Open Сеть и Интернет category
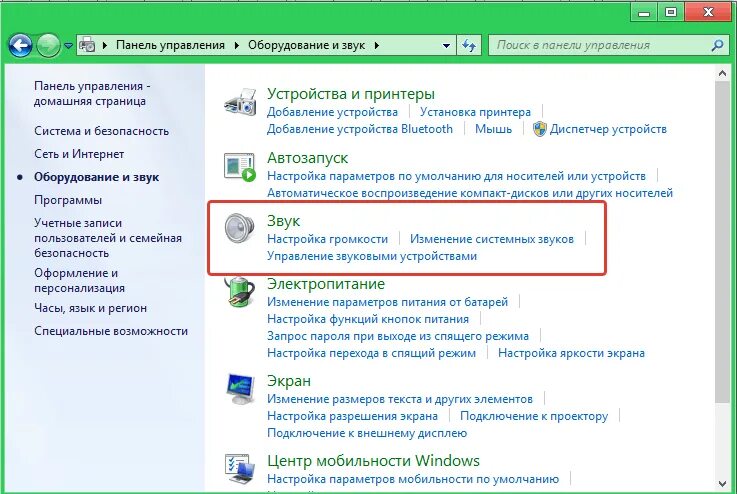The width and height of the screenshot is (737, 494). pos(79,154)
